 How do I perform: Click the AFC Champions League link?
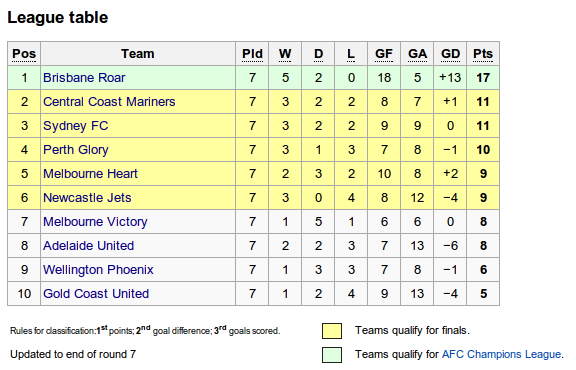point(501,354)
